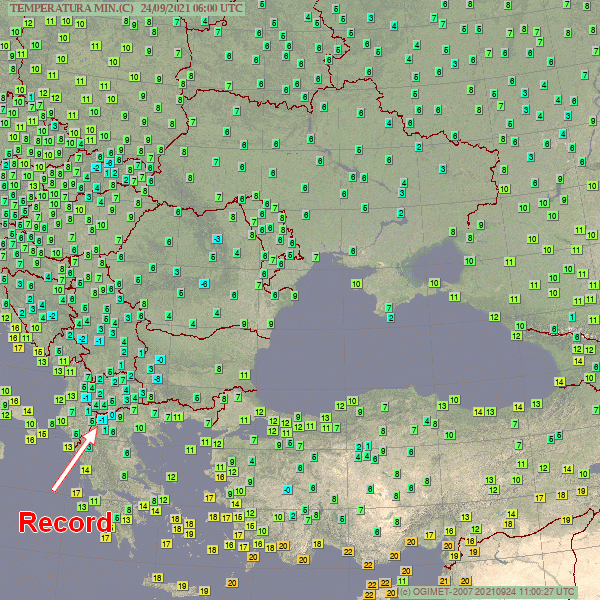Screen dimensions: 600x600
Task: Select the cyan -1 marker at the arrow tip
Action: (x=102, y=420)
